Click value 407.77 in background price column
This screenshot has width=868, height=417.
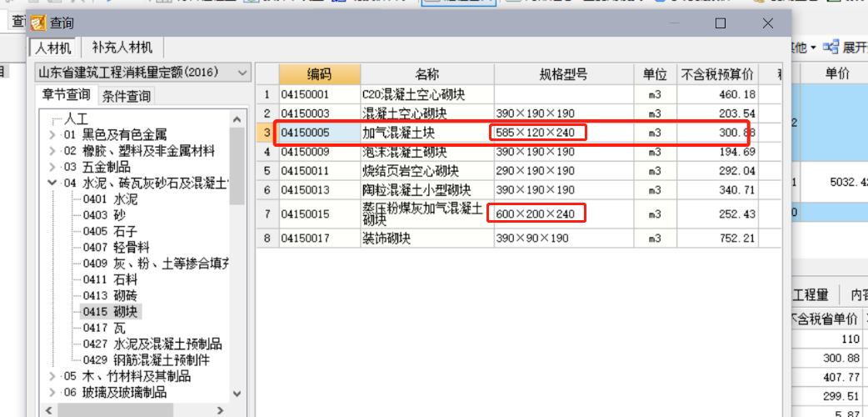tap(841, 377)
